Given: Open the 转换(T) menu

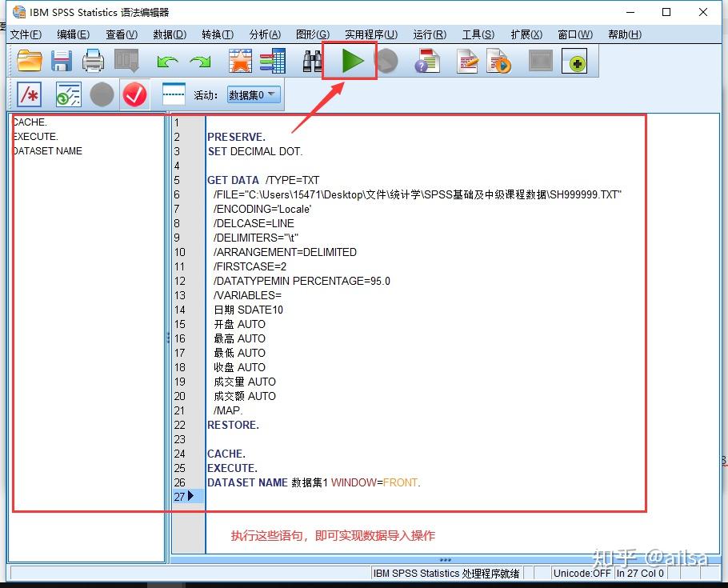Looking at the screenshot, I should point(218,34).
